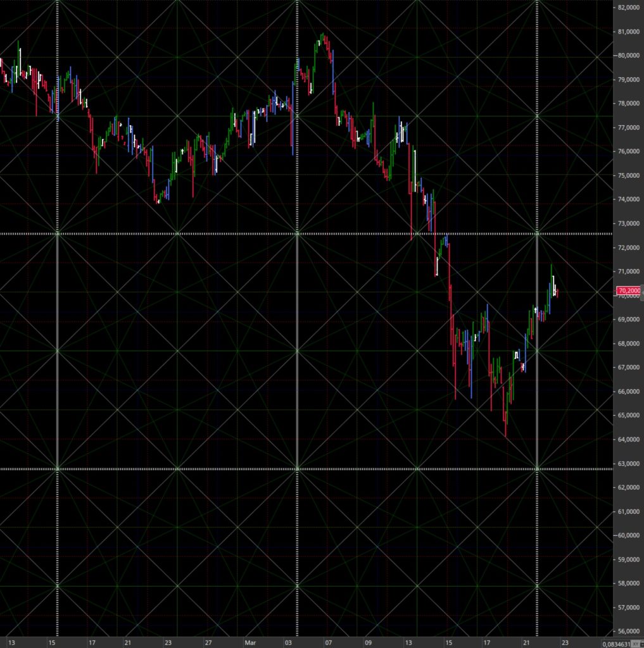Click the Mar month label on time axis
This screenshot has width=644, height=648.
click(x=250, y=643)
